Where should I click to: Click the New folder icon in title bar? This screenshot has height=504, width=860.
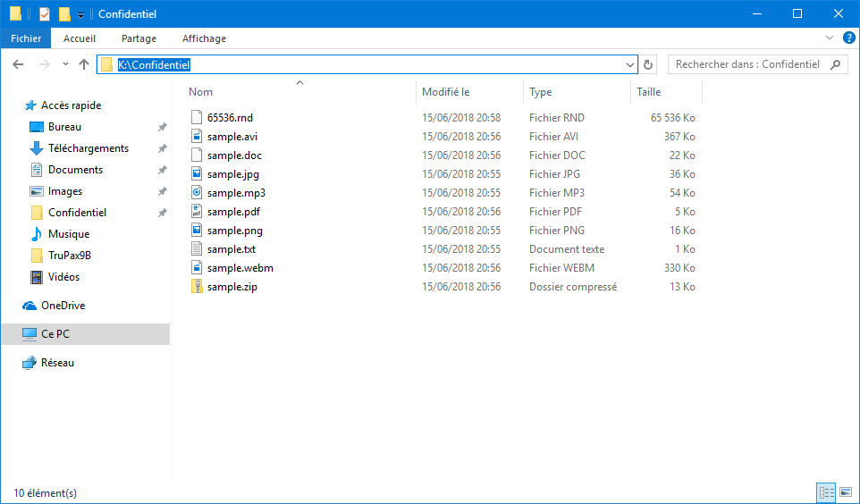click(64, 14)
